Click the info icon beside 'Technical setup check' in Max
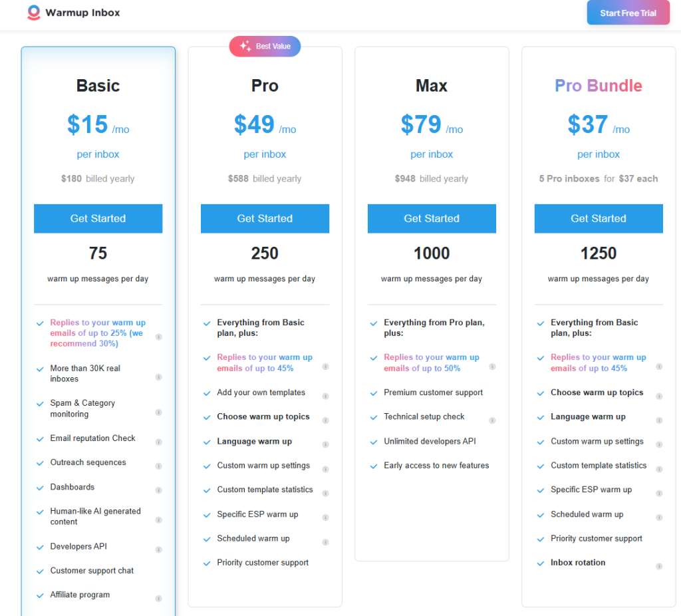This screenshot has width=681, height=616. (492, 421)
